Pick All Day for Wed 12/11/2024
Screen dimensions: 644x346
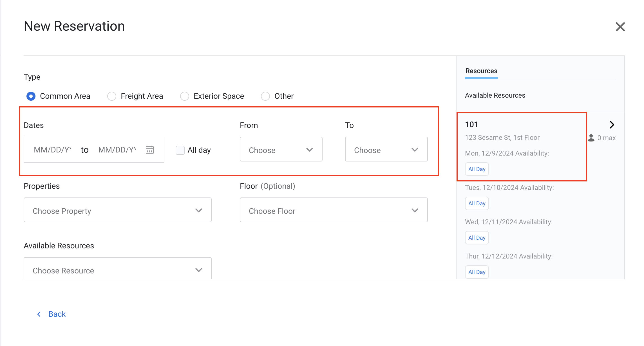pos(477,238)
